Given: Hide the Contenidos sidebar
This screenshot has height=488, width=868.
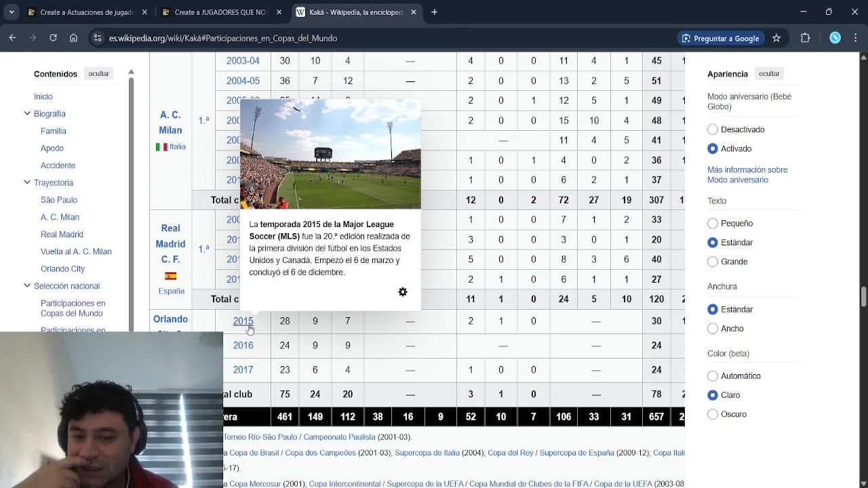Looking at the screenshot, I should (x=98, y=74).
